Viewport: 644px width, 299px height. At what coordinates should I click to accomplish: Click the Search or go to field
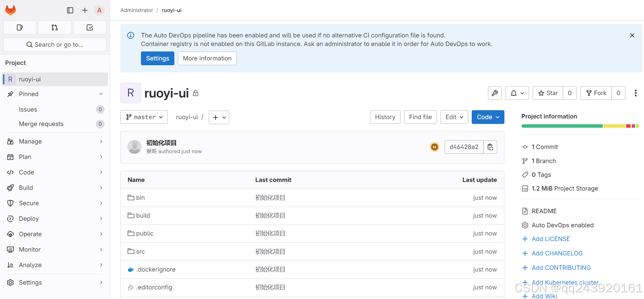click(x=55, y=45)
